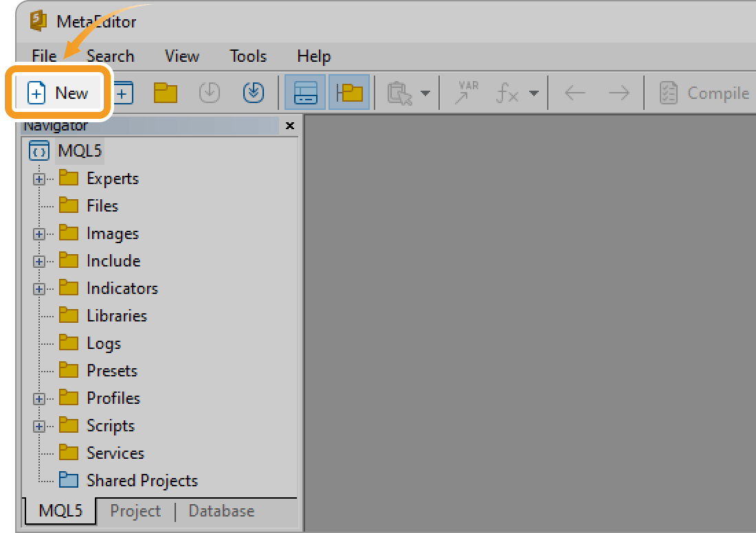Click the forward navigation arrow
The height and width of the screenshot is (533, 756).
click(618, 93)
